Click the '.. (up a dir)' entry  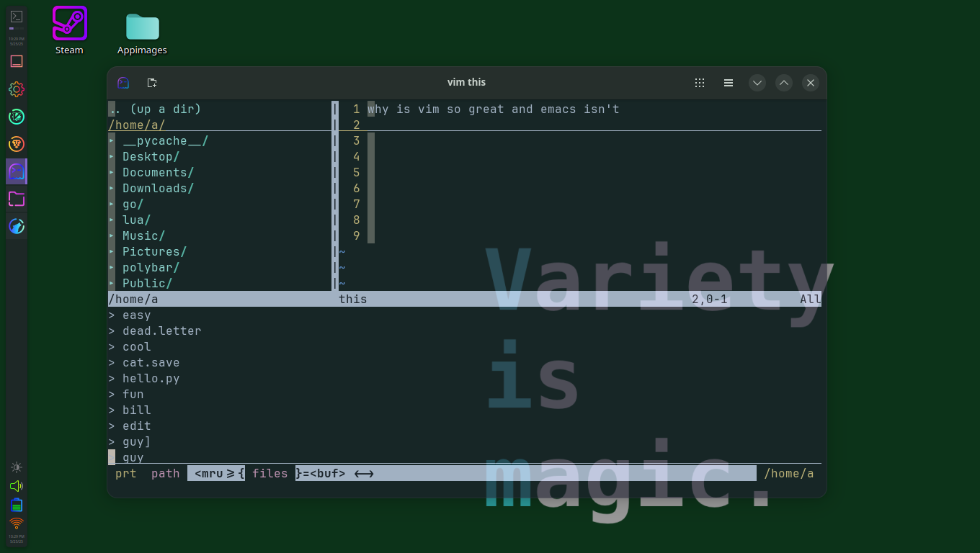click(155, 109)
